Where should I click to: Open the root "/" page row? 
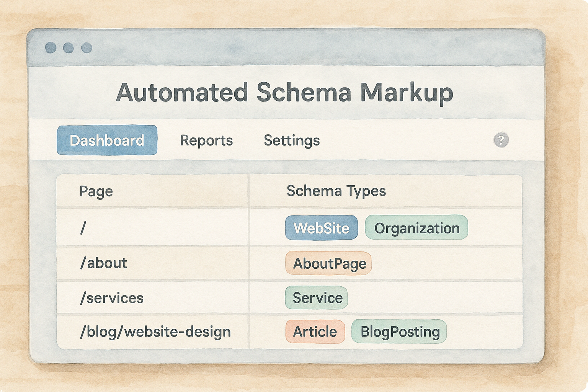click(x=83, y=228)
